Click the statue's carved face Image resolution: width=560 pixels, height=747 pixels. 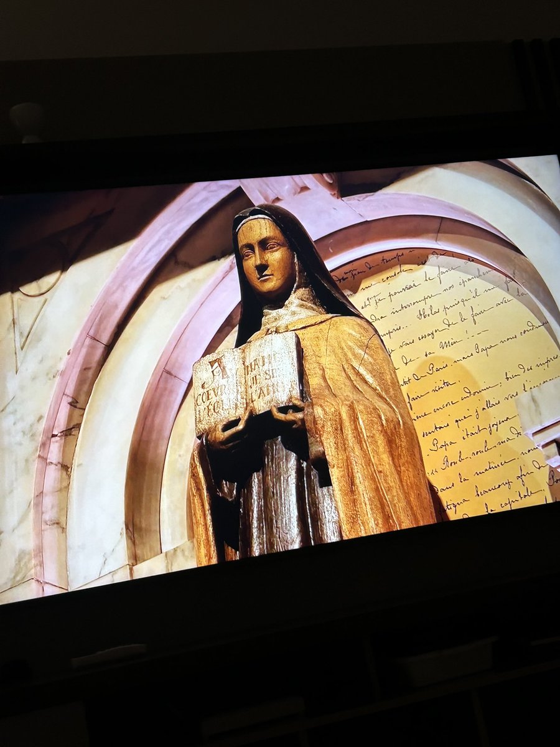[x=266, y=257]
